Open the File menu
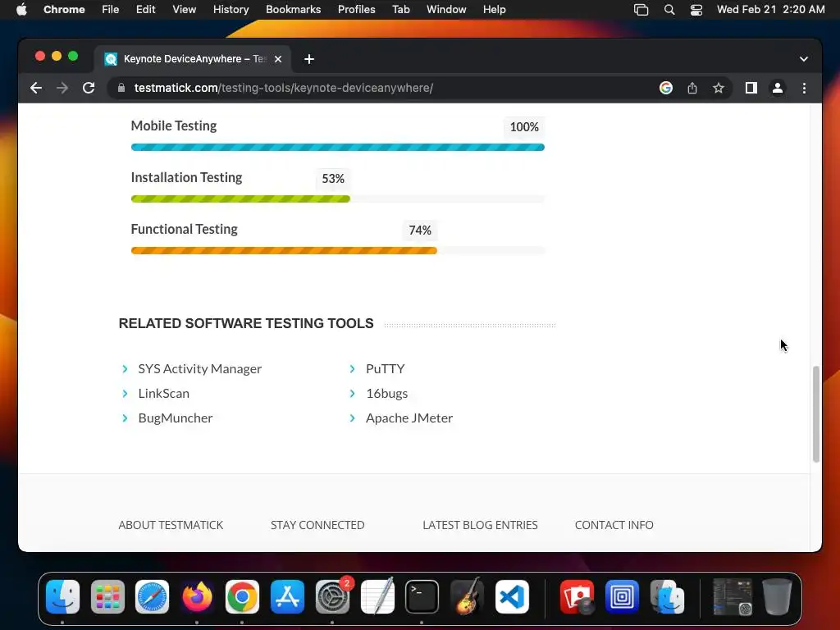 coord(111,9)
